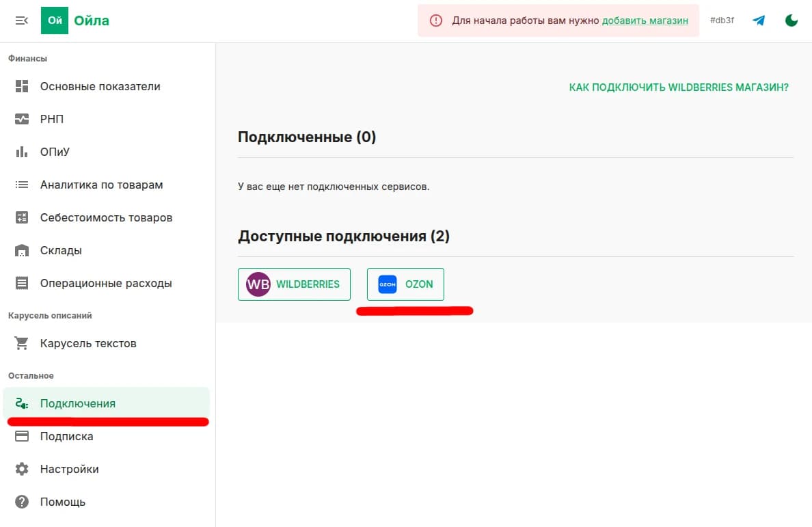This screenshot has width=812, height=527.
Task: Click КАК ПОДКЛЮЧИТЬ WILDBERRIES МАГАЗИН link
Action: tap(679, 87)
